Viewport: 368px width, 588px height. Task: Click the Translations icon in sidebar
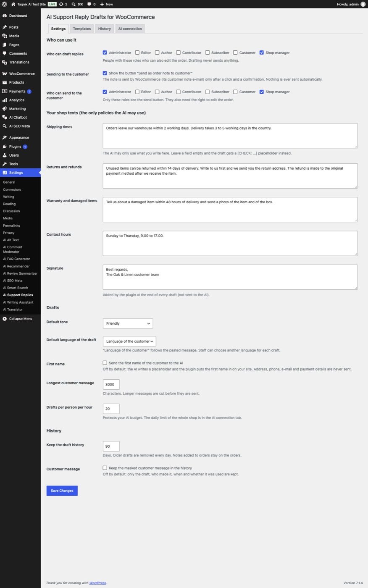(x=5, y=62)
